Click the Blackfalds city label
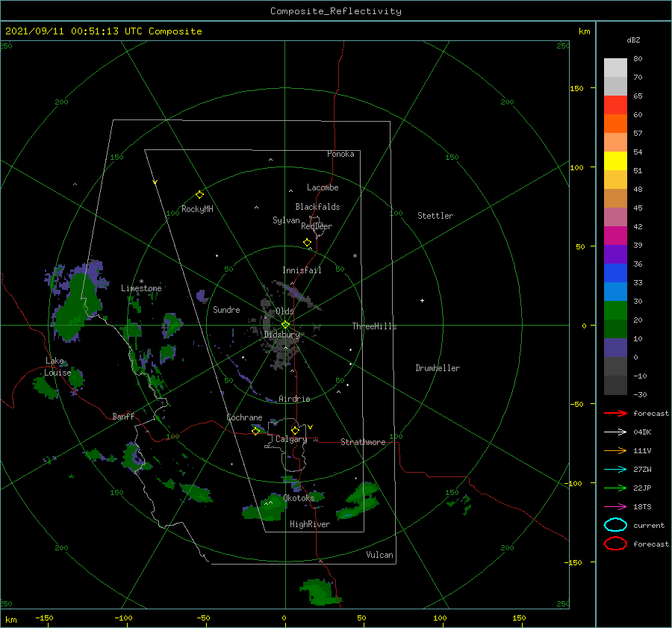This screenshot has width=672, height=628. [317, 207]
